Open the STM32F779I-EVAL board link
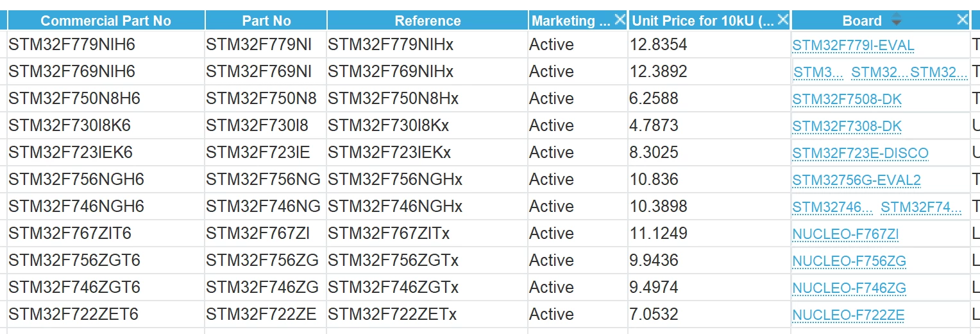Viewport: 980px width, 334px height. point(853,46)
